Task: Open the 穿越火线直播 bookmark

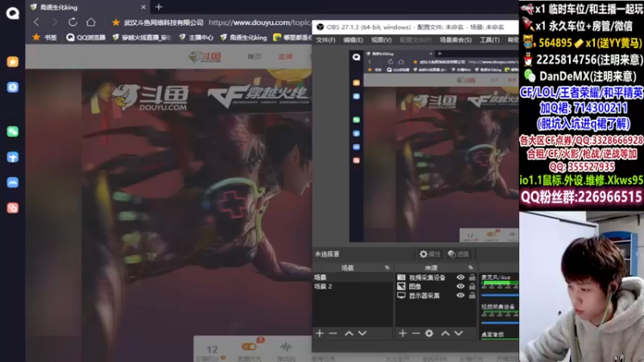Action: pyautogui.click(x=142, y=37)
